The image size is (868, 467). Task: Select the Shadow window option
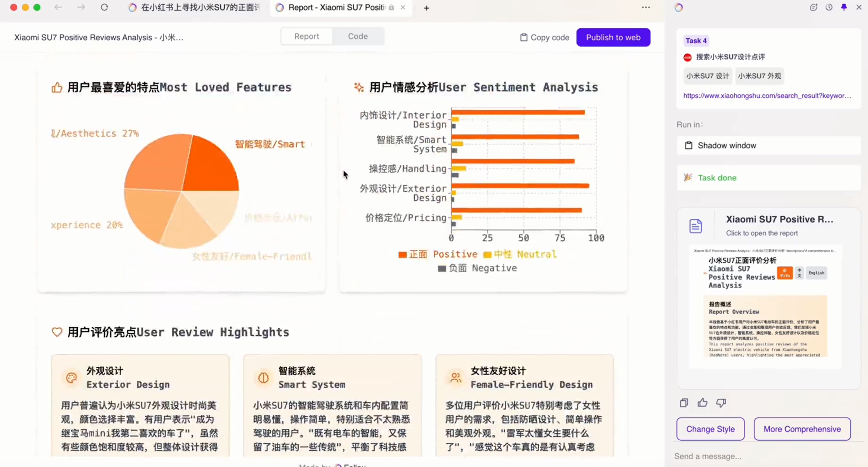coord(768,146)
